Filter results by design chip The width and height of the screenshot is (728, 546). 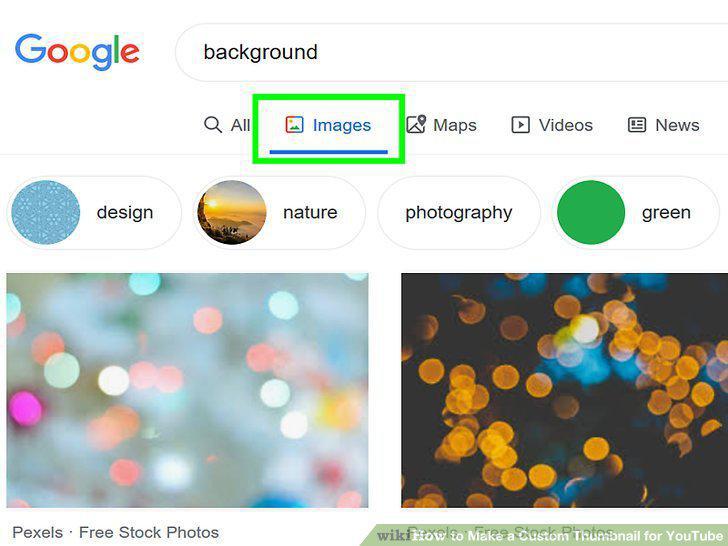pyautogui.click(x=94, y=213)
